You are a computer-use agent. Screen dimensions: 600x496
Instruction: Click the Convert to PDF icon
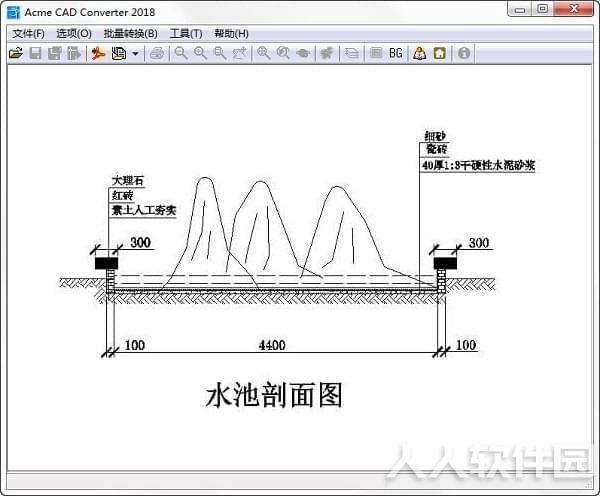98,53
